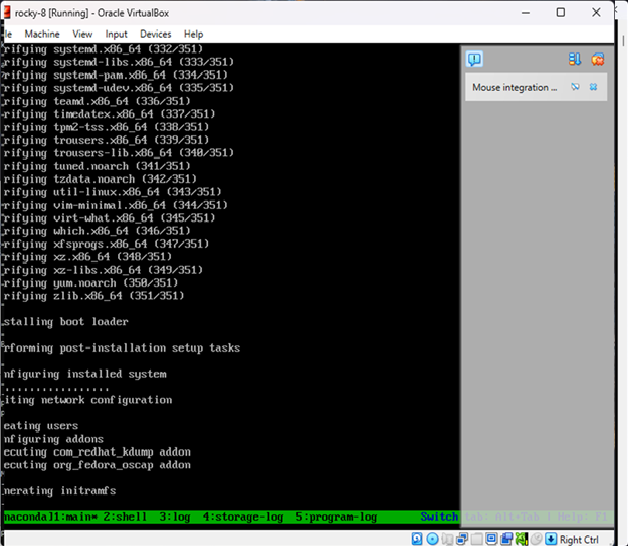The height and width of the screenshot is (546, 628).
Task: Click the 2:shell tab in installer bar
Action: [x=127, y=517]
